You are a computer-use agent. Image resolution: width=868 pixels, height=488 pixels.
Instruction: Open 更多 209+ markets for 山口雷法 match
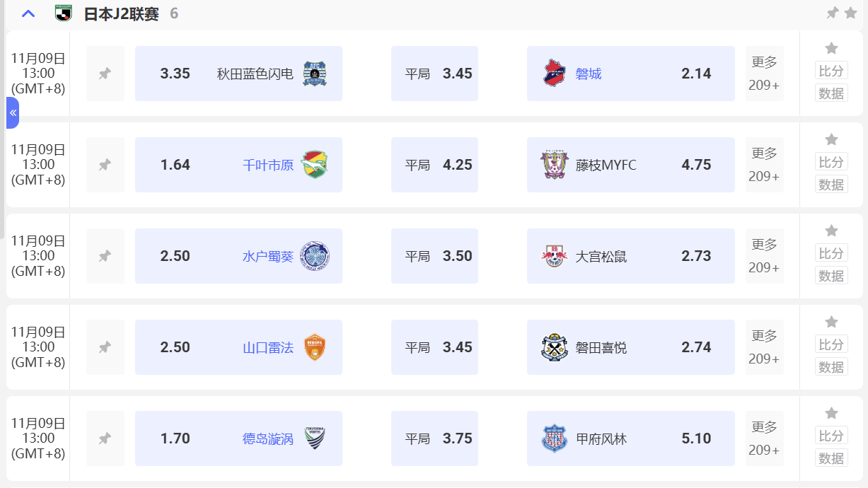(764, 347)
